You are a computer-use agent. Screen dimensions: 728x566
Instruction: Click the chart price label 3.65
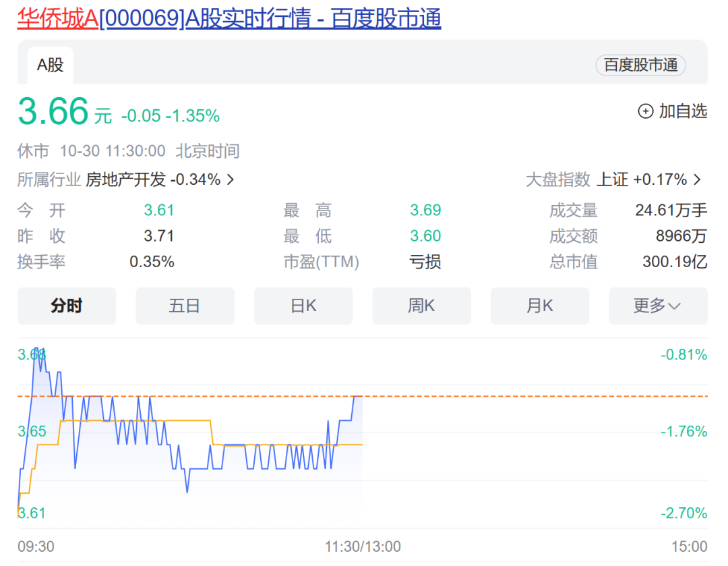[x=32, y=432]
